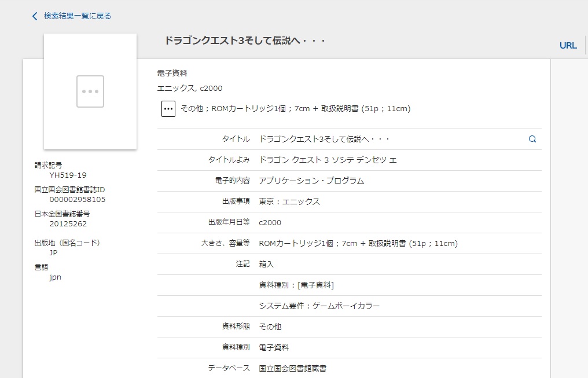588x378 pixels.
Task: Click national bibliography number 20125262
Action: pos(68,224)
